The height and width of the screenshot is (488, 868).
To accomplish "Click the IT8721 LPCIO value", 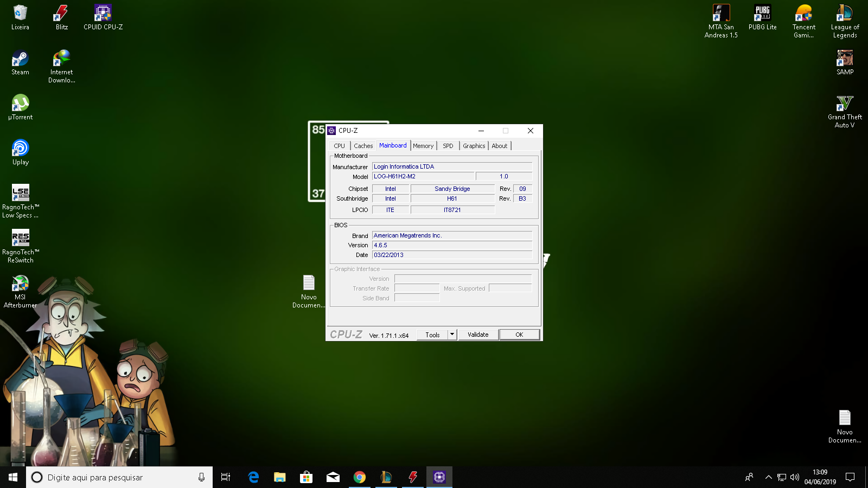I will [452, 210].
